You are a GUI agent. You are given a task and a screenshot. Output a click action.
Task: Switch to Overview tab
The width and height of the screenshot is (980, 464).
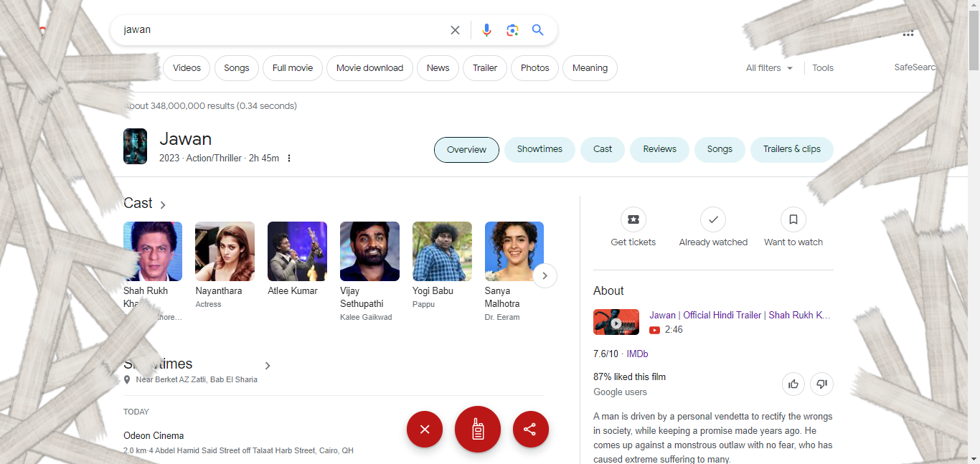tap(466, 150)
